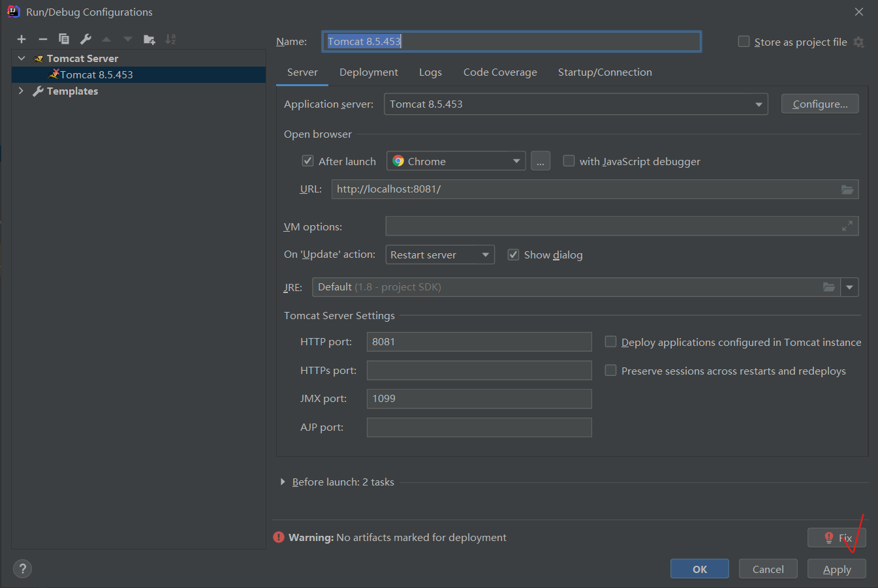Open edit templates via the wrench icon

pyautogui.click(x=86, y=39)
